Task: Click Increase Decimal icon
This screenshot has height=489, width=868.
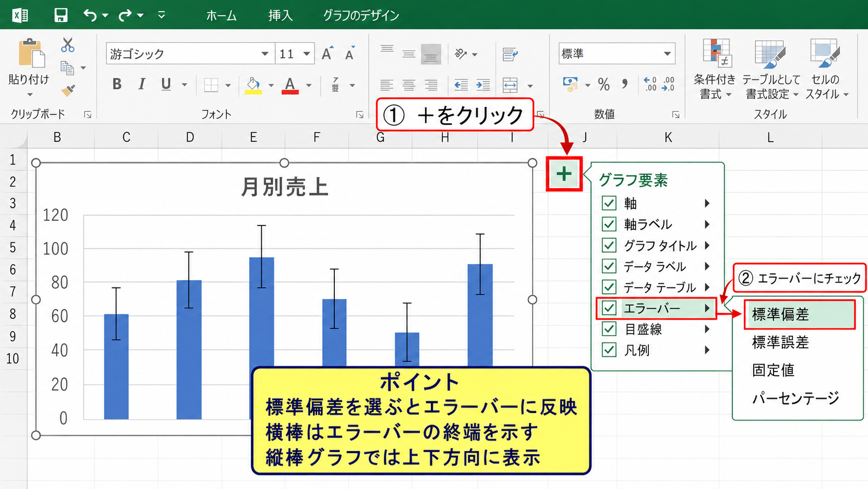Action: coord(650,84)
